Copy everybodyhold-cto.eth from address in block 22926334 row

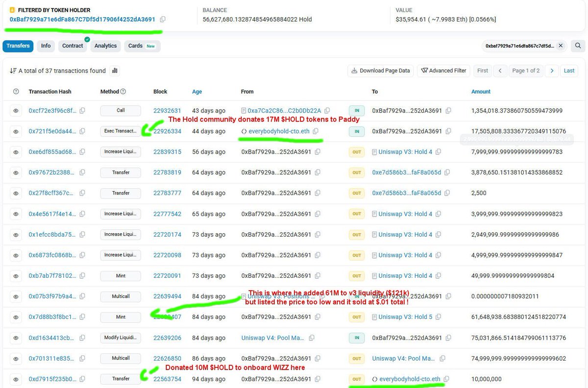coord(316,131)
